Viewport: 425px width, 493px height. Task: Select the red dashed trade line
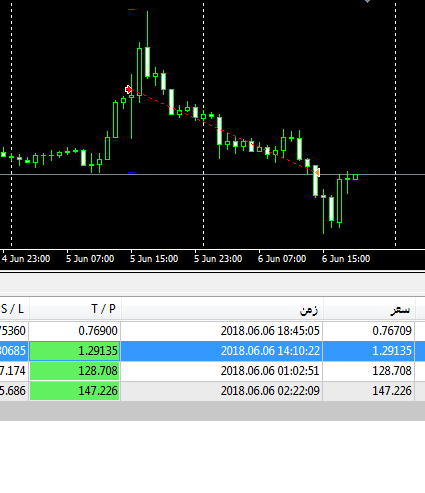pyautogui.click(x=223, y=131)
